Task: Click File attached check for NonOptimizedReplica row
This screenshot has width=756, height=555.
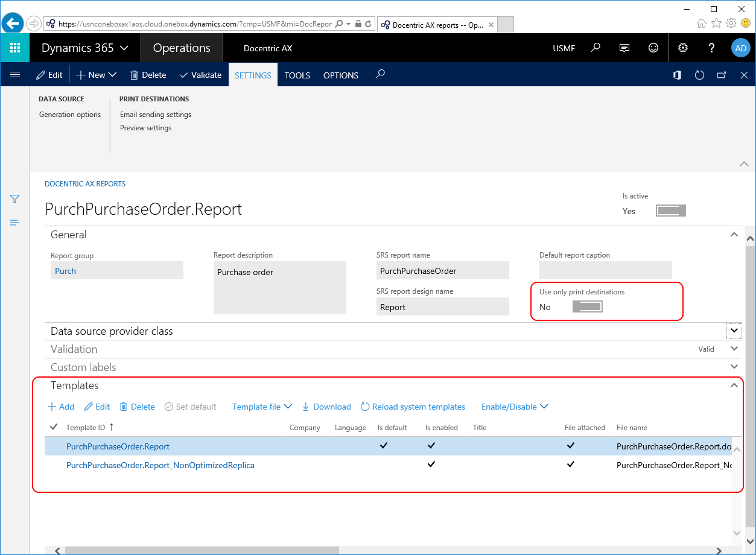Action: click(571, 465)
